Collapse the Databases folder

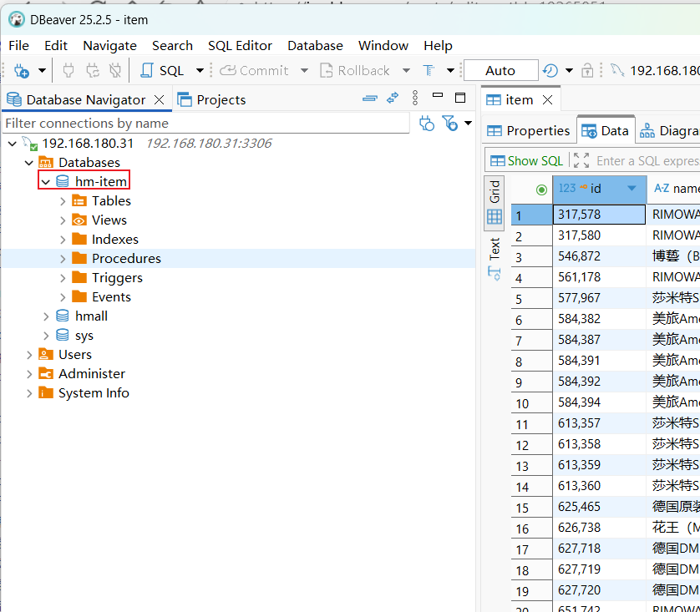(29, 163)
